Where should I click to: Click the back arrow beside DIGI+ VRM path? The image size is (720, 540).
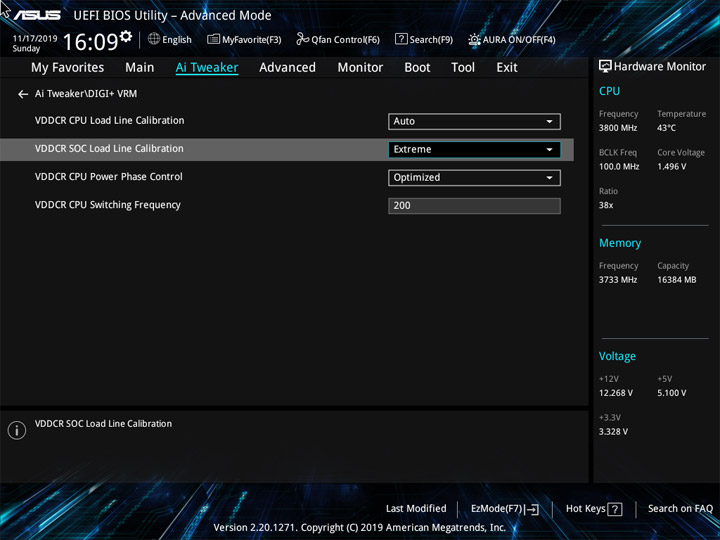click(23, 94)
